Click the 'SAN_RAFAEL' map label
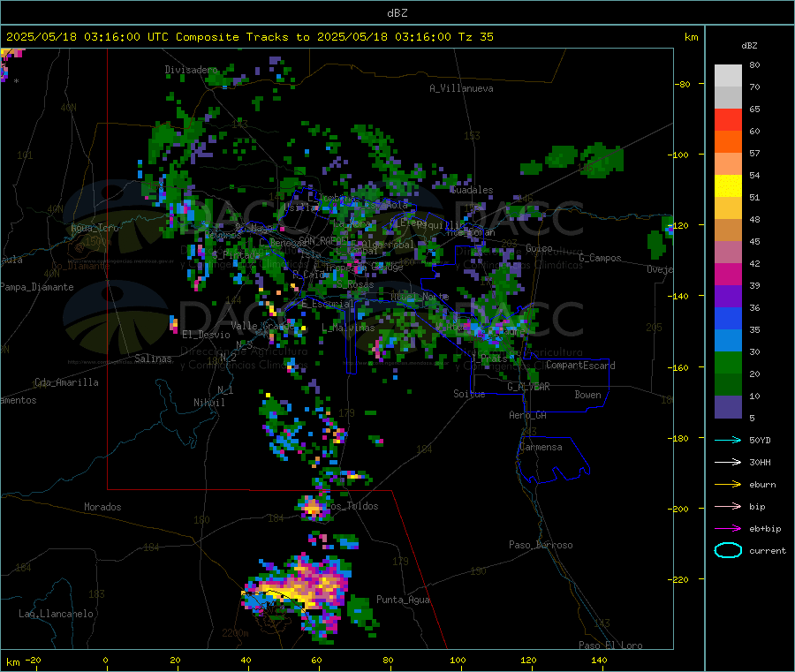The image size is (795, 672). [x=324, y=240]
